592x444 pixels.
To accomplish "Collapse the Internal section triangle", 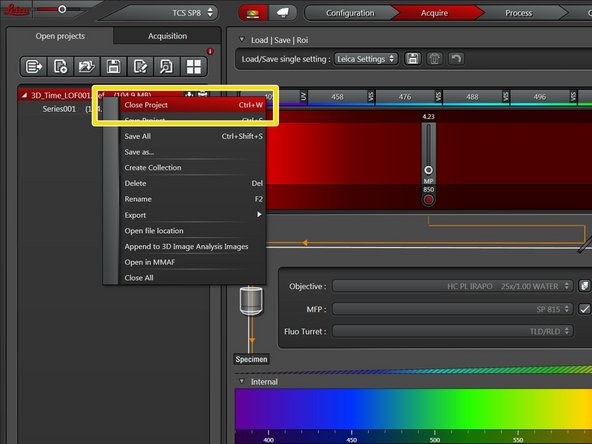I will (x=242, y=381).
